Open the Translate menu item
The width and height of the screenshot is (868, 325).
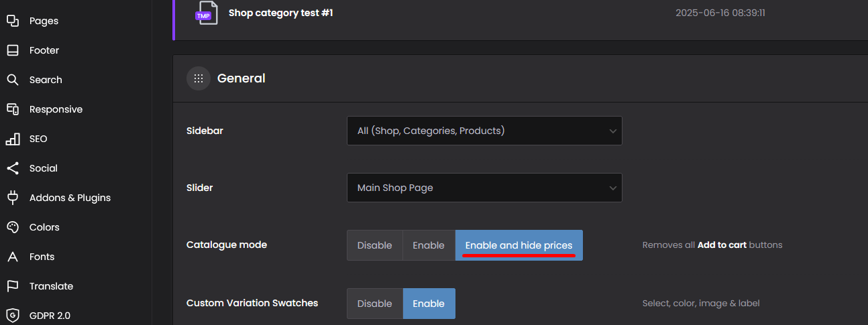point(51,286)
